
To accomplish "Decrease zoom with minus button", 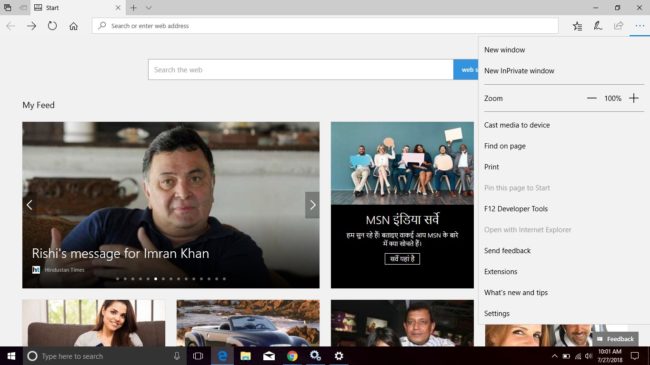I will [x=592, y=98].
